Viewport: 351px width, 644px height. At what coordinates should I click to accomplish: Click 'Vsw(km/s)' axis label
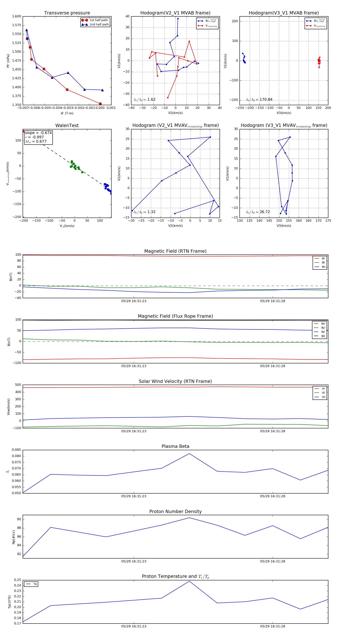point(8,407)
